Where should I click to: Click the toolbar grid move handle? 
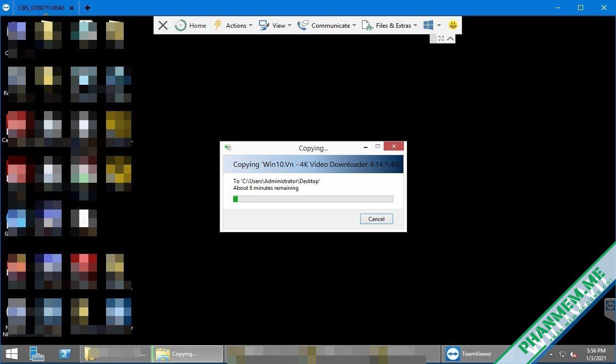pyautogui.click(x=433, y=38)
